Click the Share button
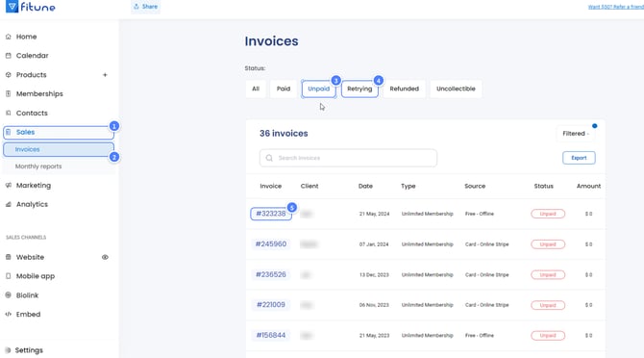 (x=145, y=7)
